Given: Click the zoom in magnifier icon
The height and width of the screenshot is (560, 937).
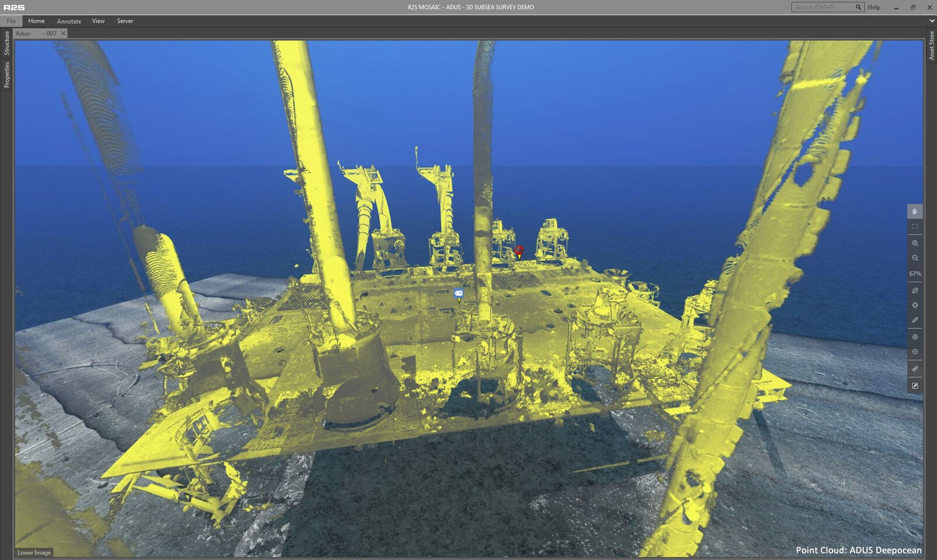Looking at the screenshot, I should pyautogui.click(x=914, y=243).
